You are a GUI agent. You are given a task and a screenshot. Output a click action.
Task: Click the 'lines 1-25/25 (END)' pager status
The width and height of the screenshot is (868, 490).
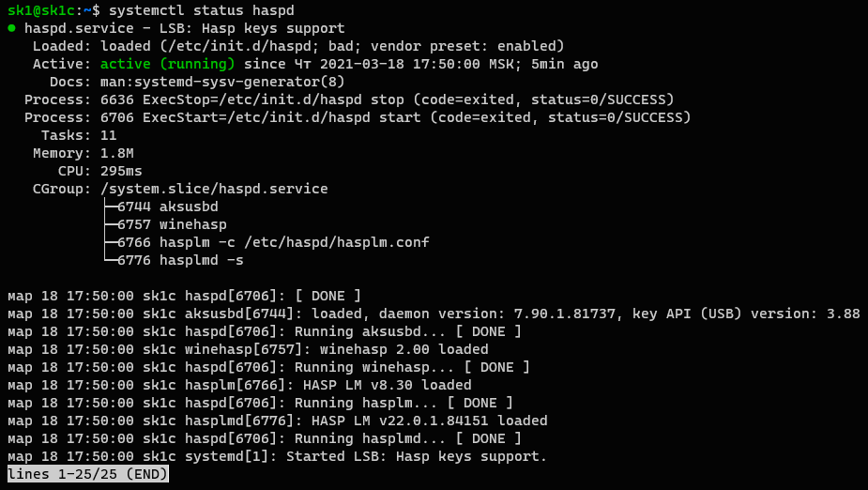pyautogui.click(x=88, y=474)
